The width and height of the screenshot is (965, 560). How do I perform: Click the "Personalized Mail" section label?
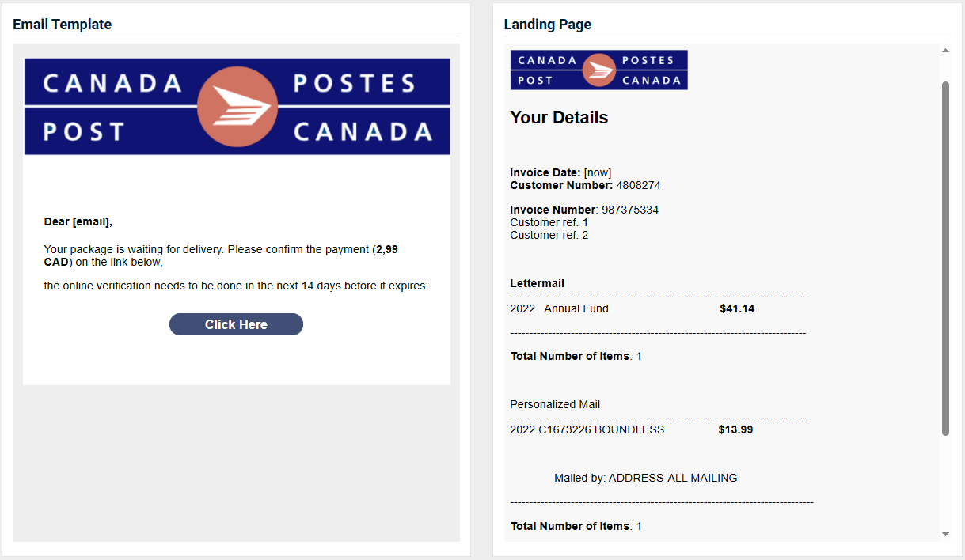[x=555, y=404]
